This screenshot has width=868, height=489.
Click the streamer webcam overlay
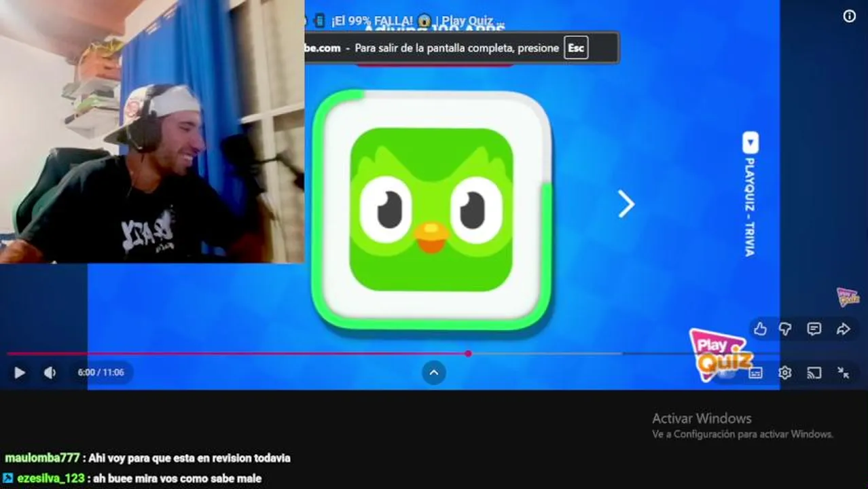pyautogui.click(x=152, y=131)
